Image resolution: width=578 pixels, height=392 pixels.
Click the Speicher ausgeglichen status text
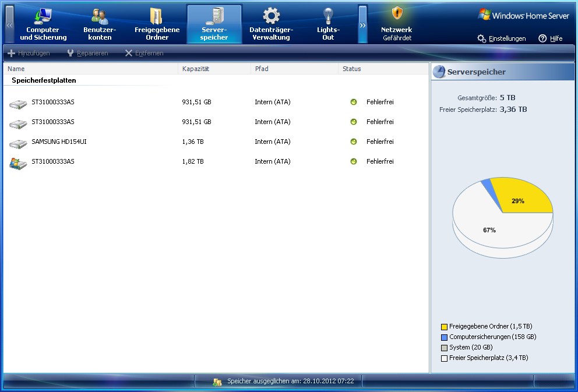[x=291, y=381]
